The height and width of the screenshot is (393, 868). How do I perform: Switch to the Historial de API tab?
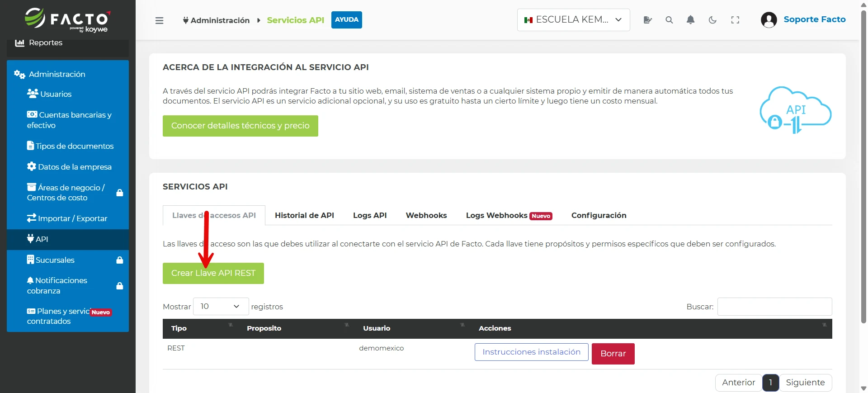click(304, 215)
